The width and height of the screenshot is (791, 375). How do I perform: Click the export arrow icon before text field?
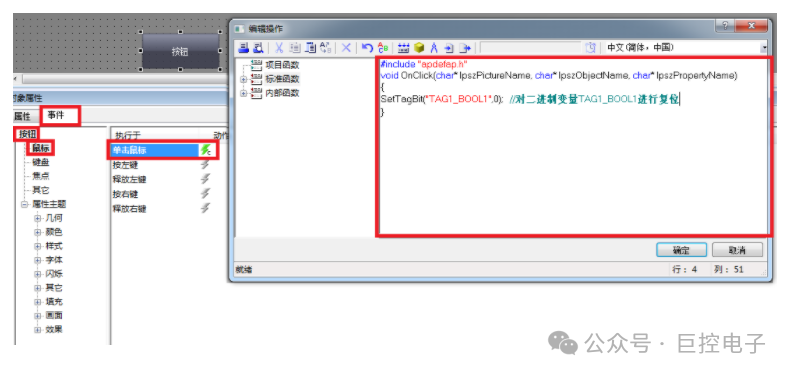[x=465, y=48]
